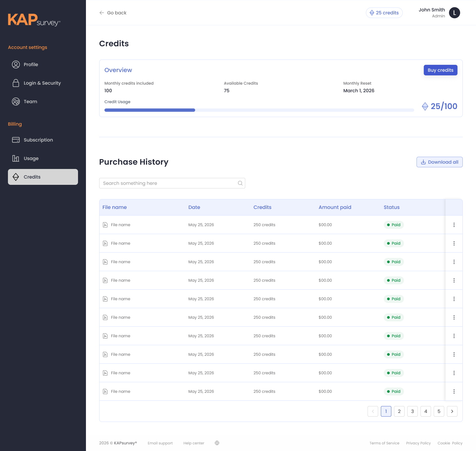Sort by the Date column header

194,207
